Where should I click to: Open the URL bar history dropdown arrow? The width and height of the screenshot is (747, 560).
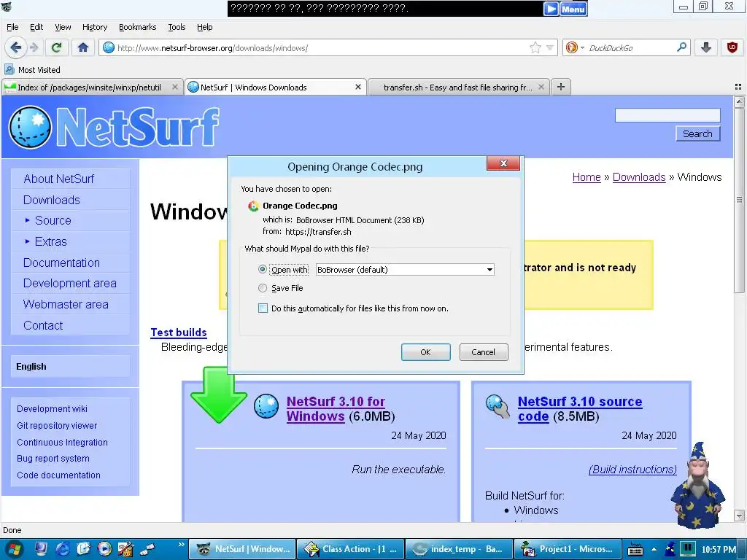(x=550, y=47)
